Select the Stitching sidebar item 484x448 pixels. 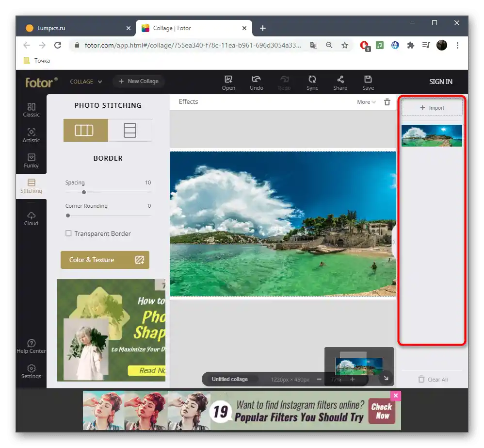coord(31,186)
